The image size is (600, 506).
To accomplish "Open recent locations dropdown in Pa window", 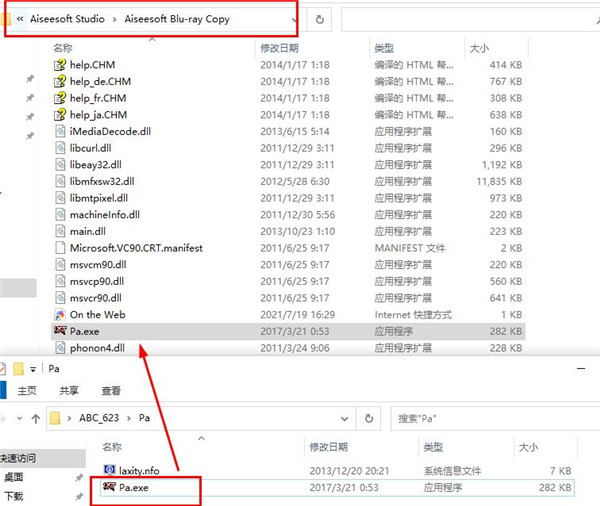I will [x=19, y=419].
